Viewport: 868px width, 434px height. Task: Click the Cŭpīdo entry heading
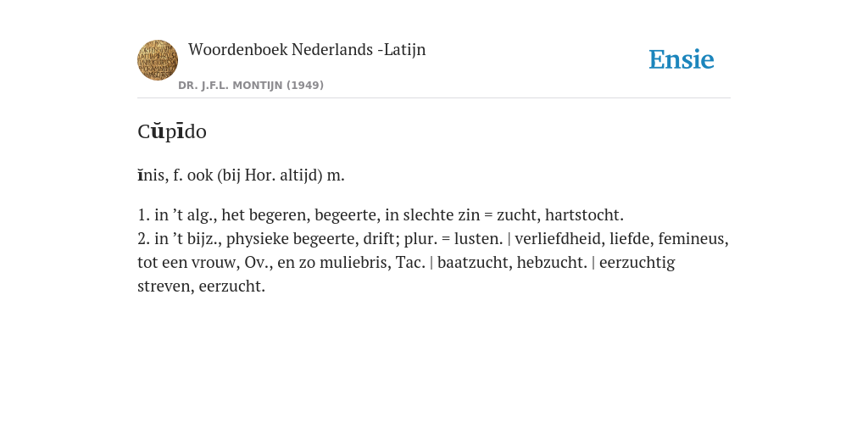pos(171,131)
